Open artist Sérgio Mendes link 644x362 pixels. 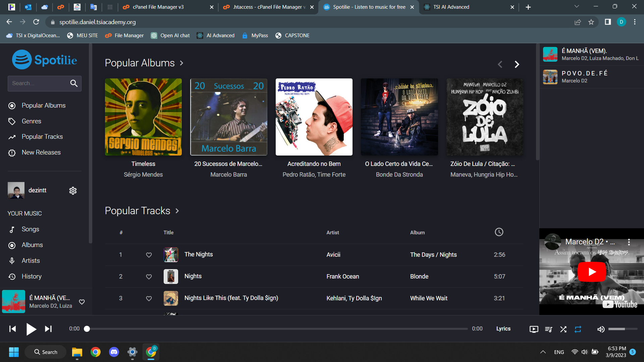[x=143, y=175]
